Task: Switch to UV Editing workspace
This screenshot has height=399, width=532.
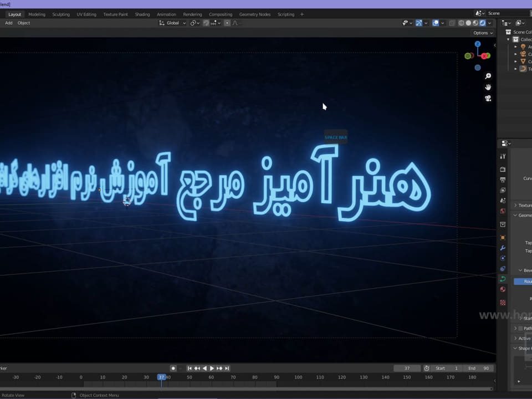Action: click(x=86, y=14)
